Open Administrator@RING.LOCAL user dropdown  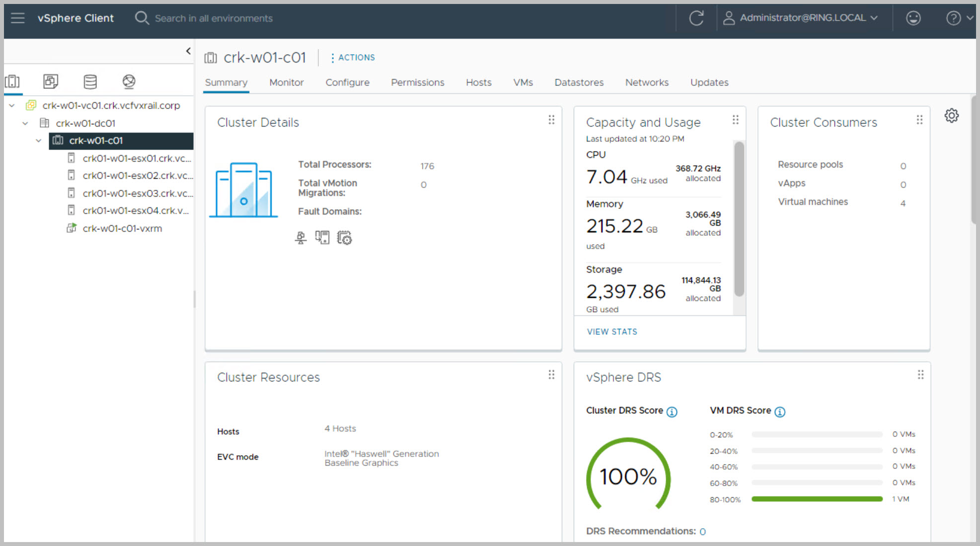(x=800, y=18)
